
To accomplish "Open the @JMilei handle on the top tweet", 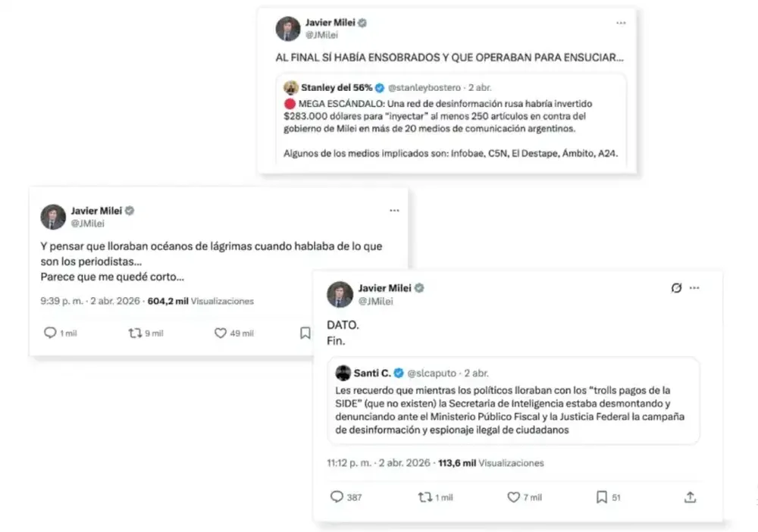I will pyautogui.click(x=321, y=35).
